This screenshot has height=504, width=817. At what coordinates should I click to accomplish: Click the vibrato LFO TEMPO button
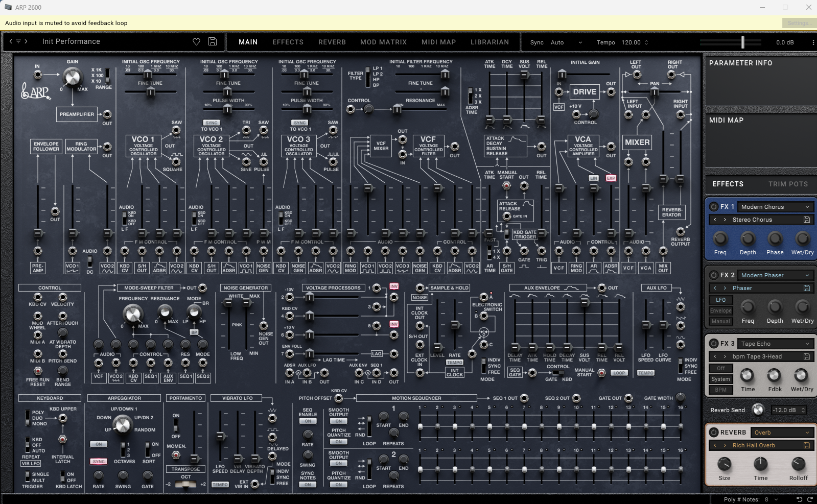point(220,485)
